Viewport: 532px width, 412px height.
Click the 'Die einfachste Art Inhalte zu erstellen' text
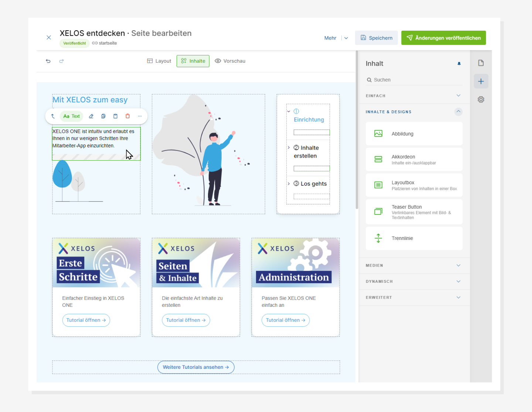point(192,302)
